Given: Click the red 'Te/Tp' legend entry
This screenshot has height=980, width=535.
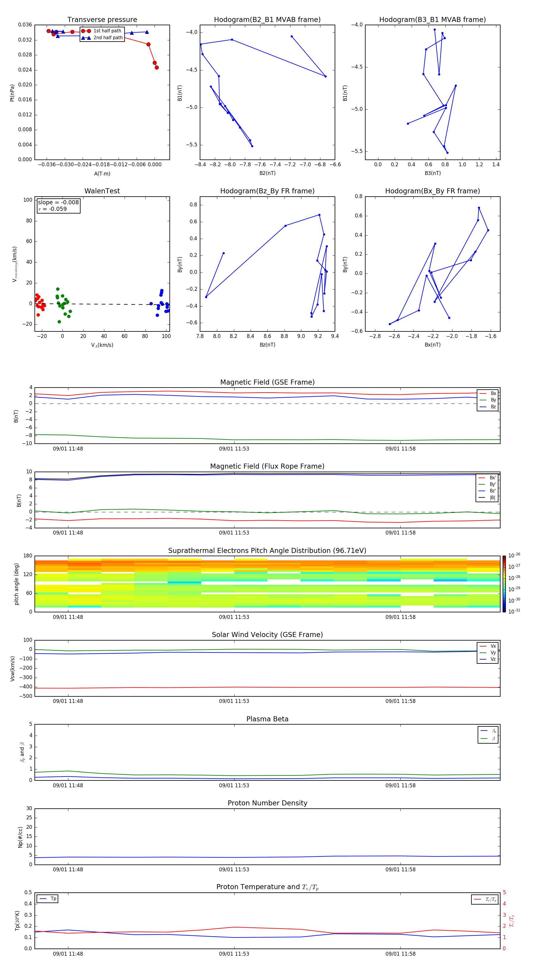Looking at the screenshot, I should [485, 899].
